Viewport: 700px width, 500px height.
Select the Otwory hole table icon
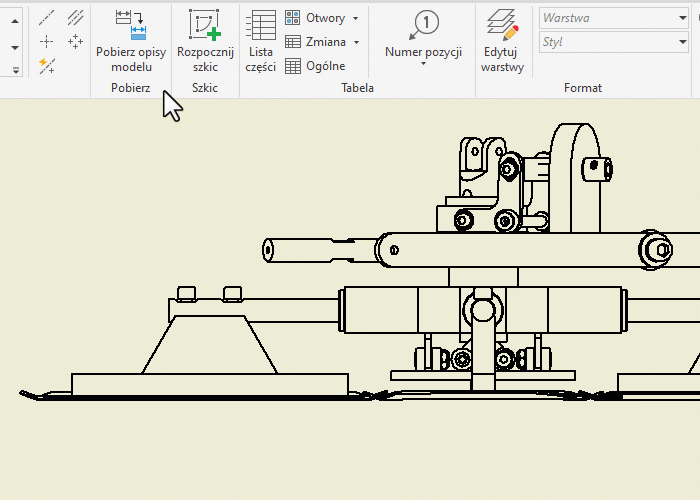293,18
